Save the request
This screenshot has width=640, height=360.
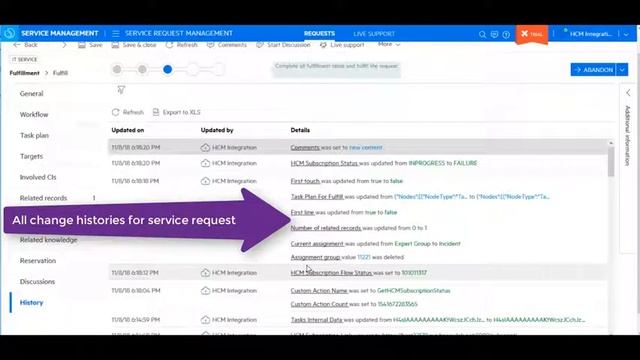[90, 45]
